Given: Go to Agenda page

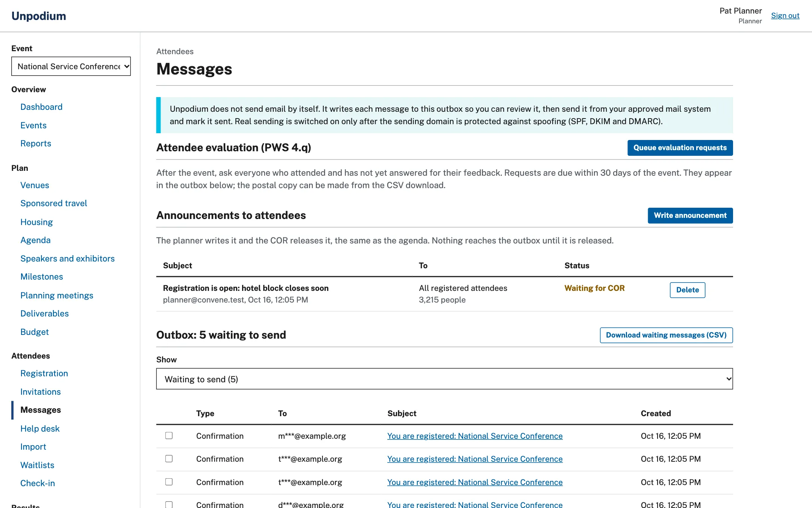Looking at the screenshot, I should (x=35, y=240).
